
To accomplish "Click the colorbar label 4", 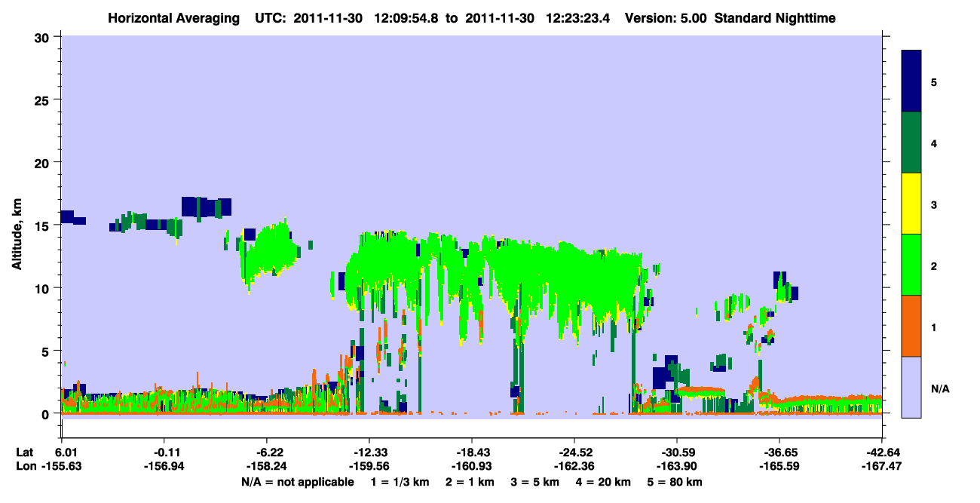I will pos(934,143).
